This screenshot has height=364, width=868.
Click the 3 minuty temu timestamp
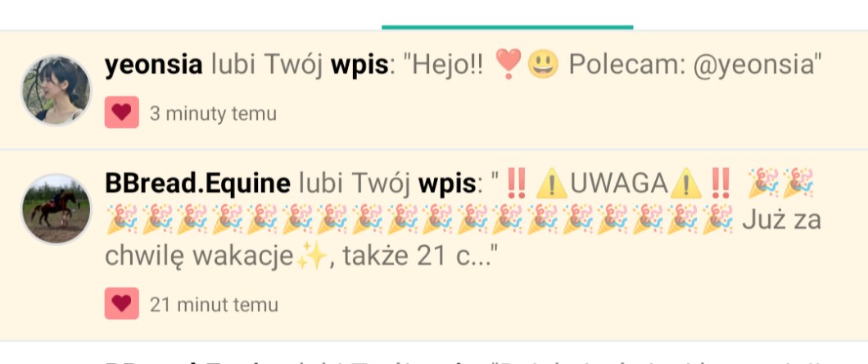point(213,114)
